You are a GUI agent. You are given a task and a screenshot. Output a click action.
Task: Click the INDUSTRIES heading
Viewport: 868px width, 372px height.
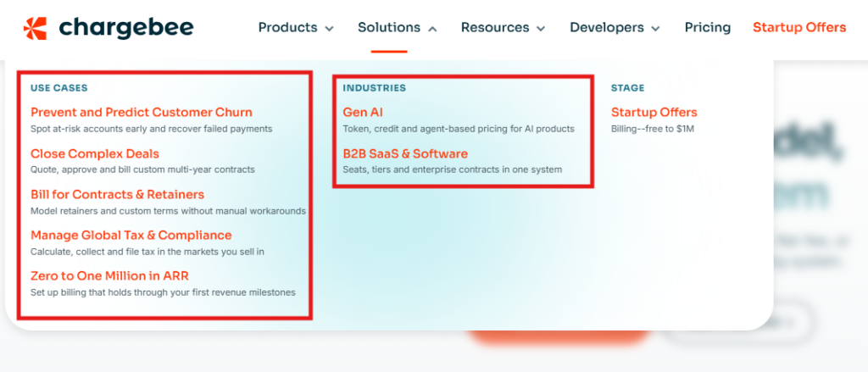coord(374,88)
